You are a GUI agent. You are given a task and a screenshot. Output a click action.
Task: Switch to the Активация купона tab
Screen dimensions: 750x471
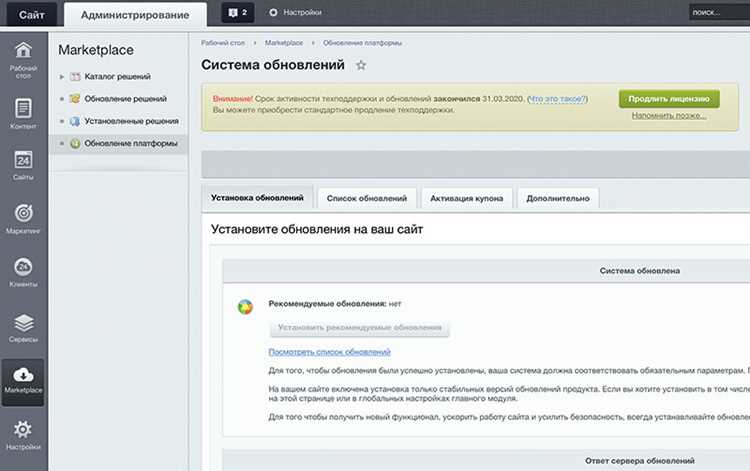coord(466,198)
